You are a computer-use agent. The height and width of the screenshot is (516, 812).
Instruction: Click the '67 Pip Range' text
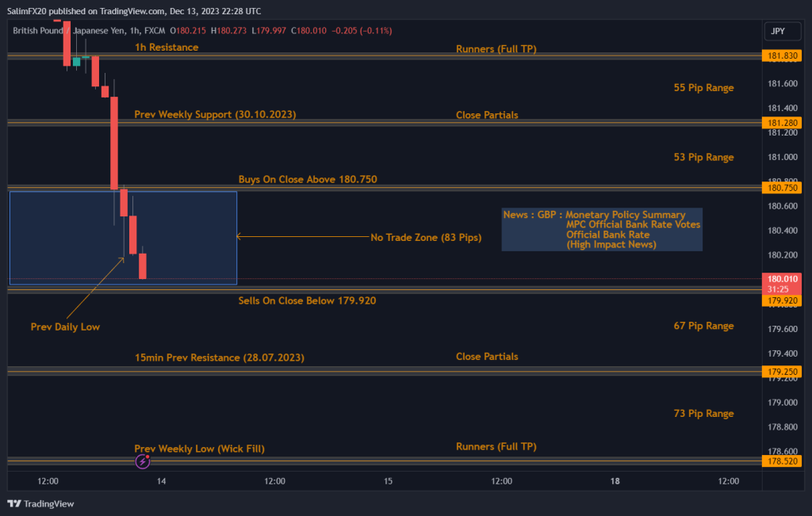[x=703, y=326]
